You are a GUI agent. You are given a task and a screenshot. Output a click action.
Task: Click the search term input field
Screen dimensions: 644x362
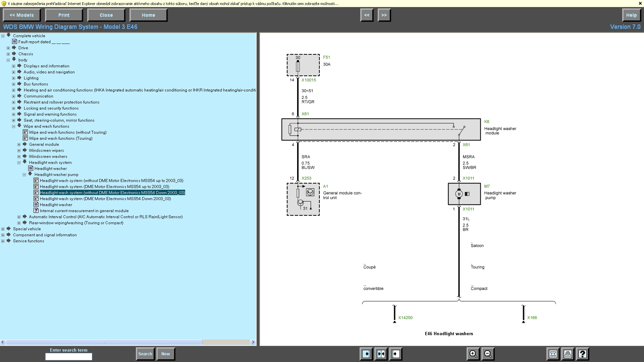pos(69,357)
